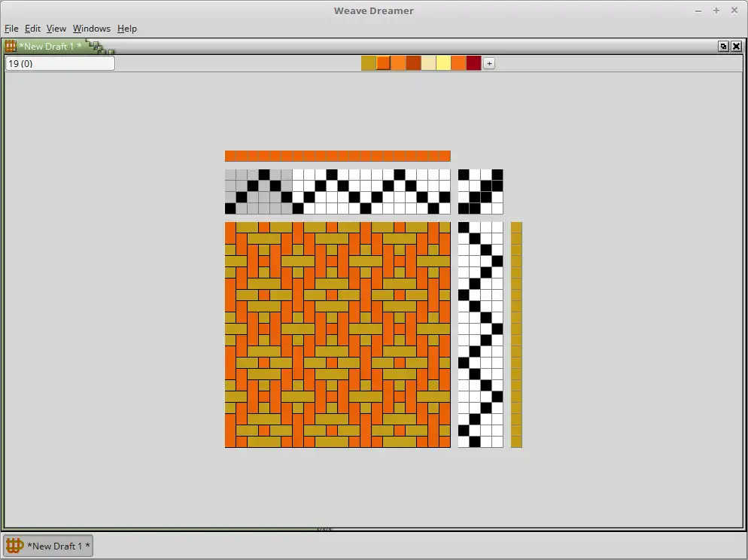Choose the pale cream palette swatch

click(x=428, y=63)
